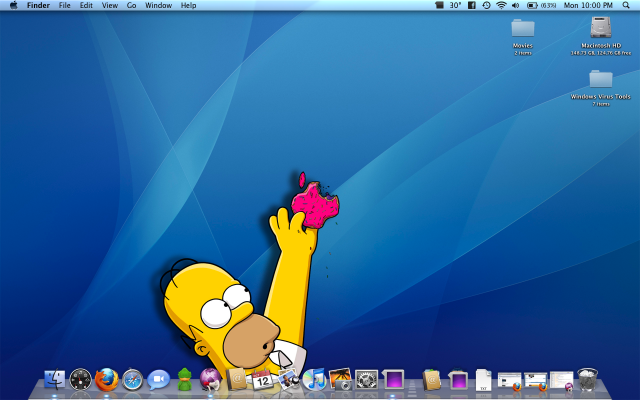Open purple folder stack beside TXT document

(x=458, y=380)
